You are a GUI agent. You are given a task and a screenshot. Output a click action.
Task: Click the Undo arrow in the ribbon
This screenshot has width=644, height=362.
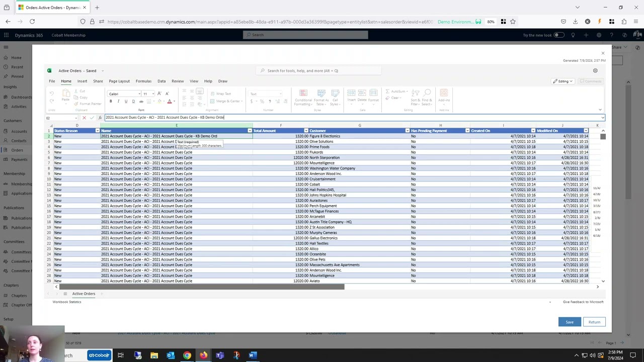[x=51, y=94]
